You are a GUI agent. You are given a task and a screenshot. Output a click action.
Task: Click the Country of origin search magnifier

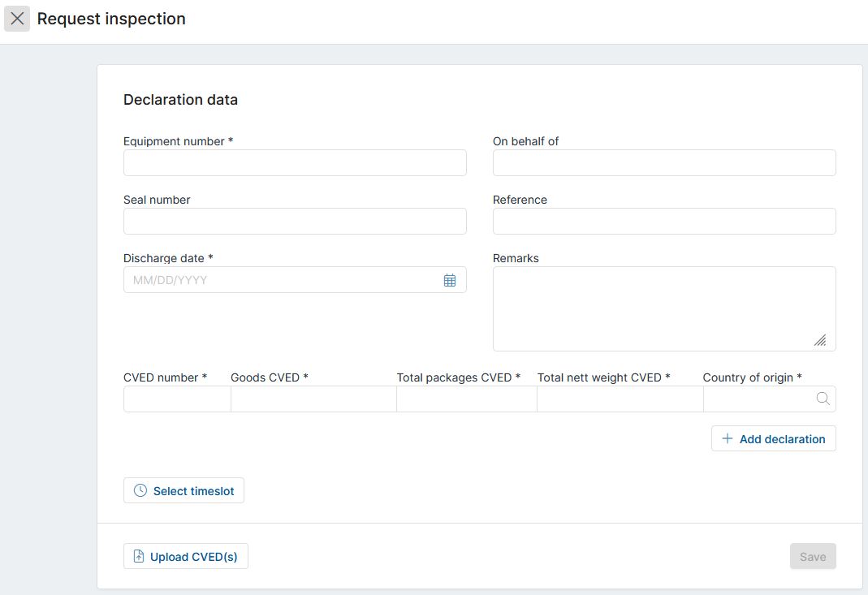823,399
